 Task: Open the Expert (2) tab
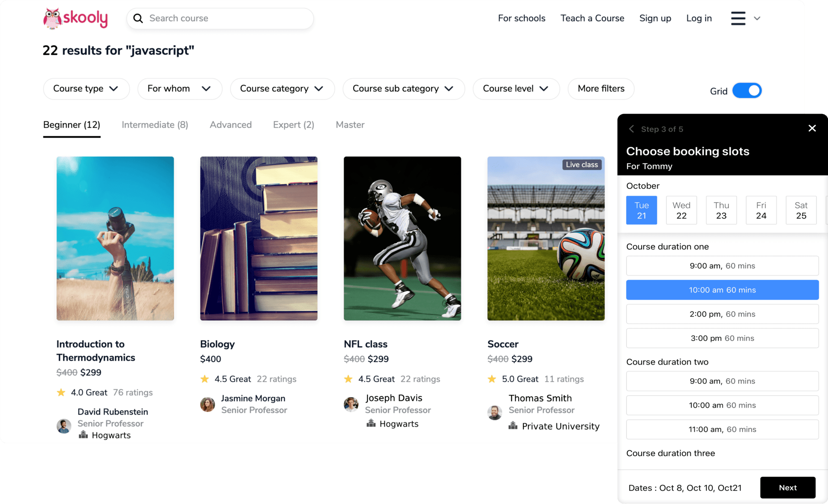coord(294,125)
